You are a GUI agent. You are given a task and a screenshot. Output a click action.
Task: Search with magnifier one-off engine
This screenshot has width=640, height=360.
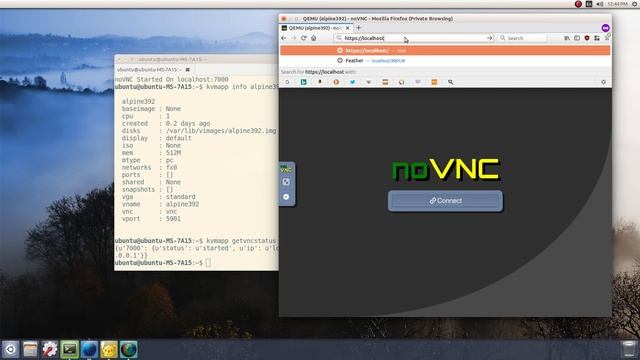tap(451, 82)
